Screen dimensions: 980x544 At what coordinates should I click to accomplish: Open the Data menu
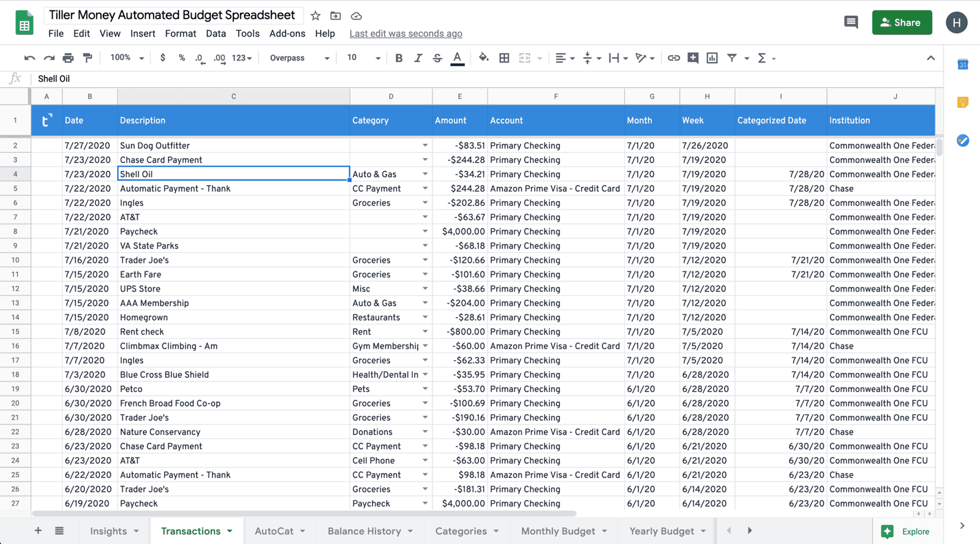(216, 34)
